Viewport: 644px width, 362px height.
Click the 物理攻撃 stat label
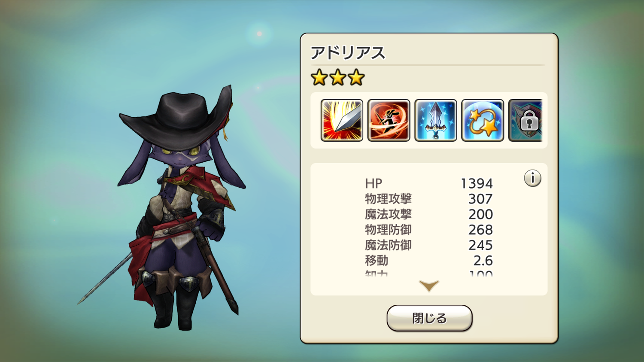tap(388, 199)
